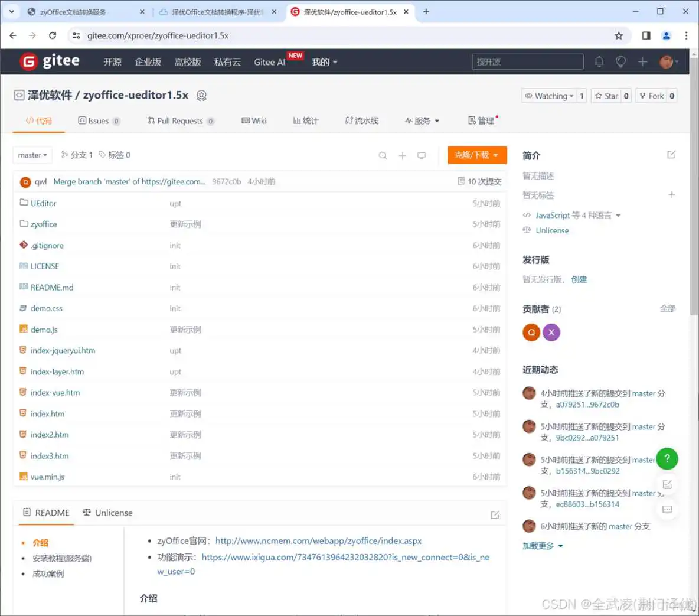The width and height of the screenshot is (699, 616).
Task: Open notifications via the bell icon
Action: tap(599, 61)
